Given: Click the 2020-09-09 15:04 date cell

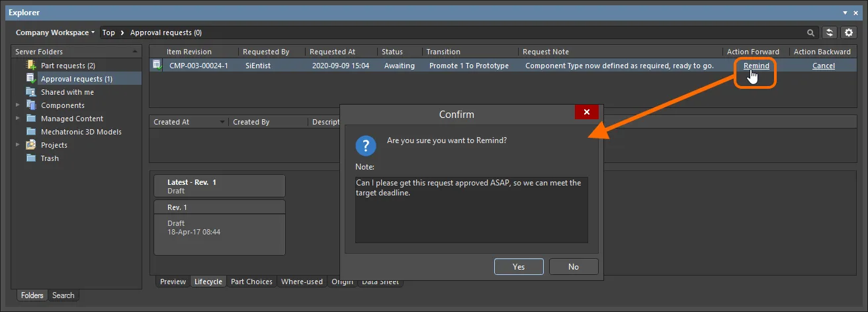Looking at the screenshot, I should [341, 66].
